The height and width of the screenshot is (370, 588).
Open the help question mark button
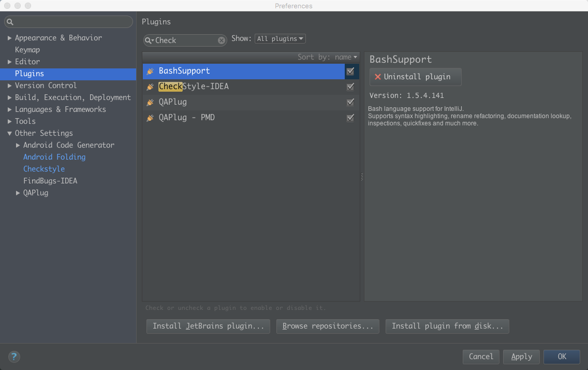(14, 357)
